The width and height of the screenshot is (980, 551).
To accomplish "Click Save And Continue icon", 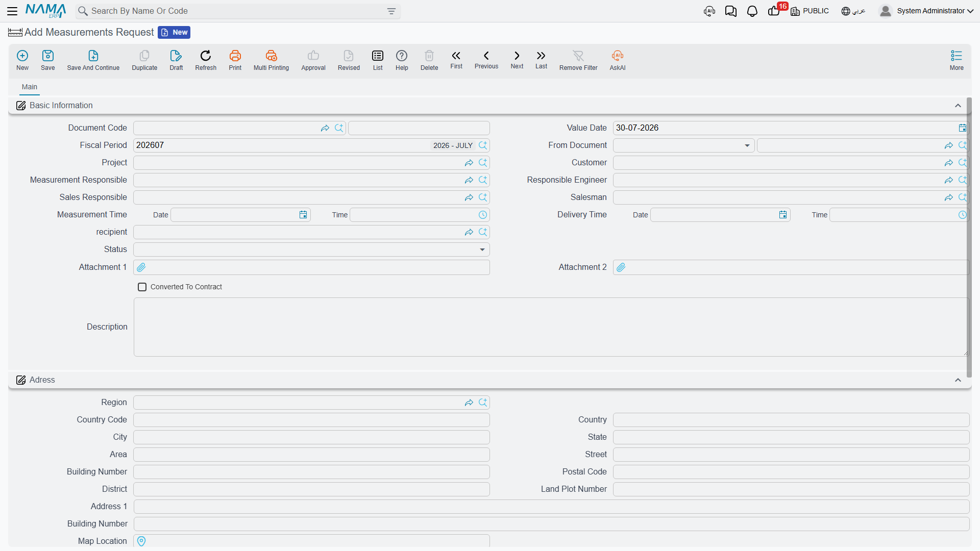I will tap(93, 60).
